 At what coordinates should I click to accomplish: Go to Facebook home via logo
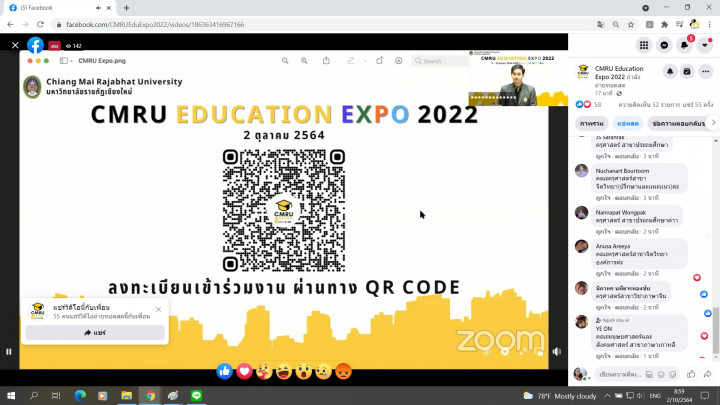tap(35, 45)
